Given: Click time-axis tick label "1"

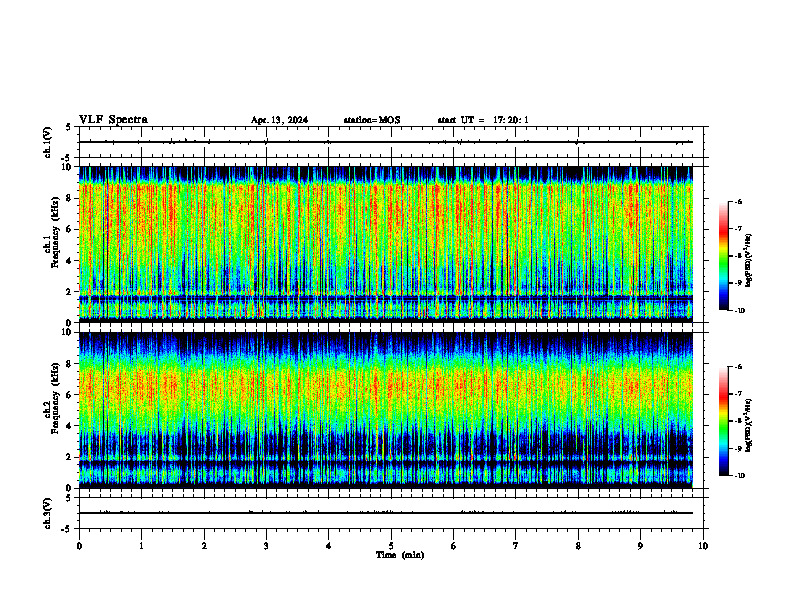Looking at the screenshot, I should tap(141, 546).
